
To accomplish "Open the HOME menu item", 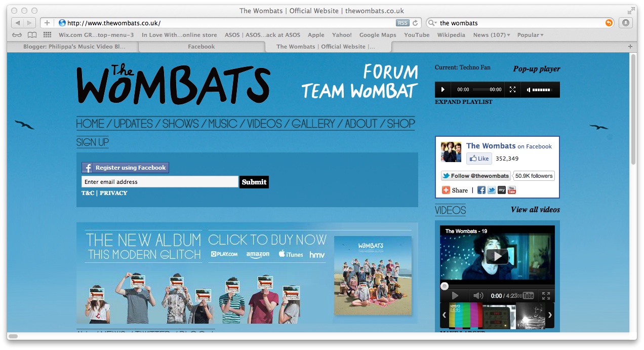I will point(90,124).
